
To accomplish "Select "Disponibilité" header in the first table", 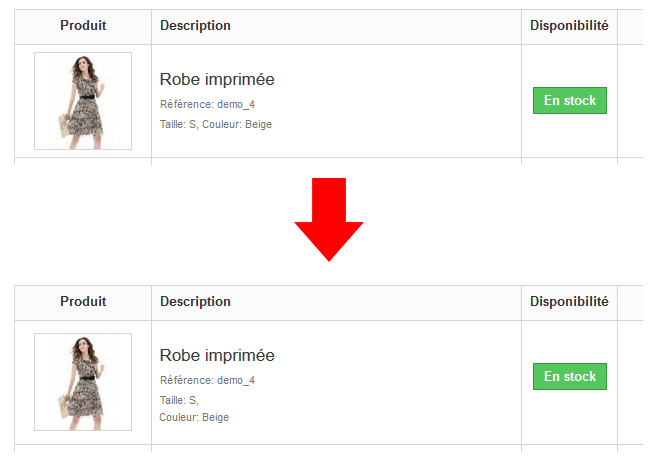I will [569, 26].
